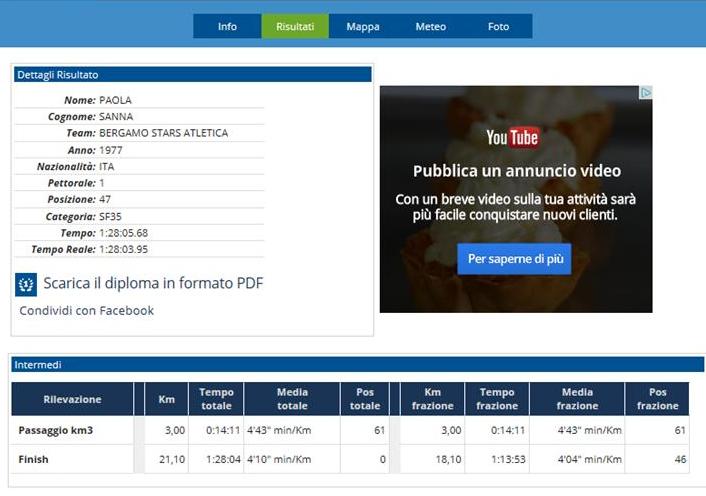Go to the Foto tab
Screen dimensions: 706x496
click(x=498, y=26)
